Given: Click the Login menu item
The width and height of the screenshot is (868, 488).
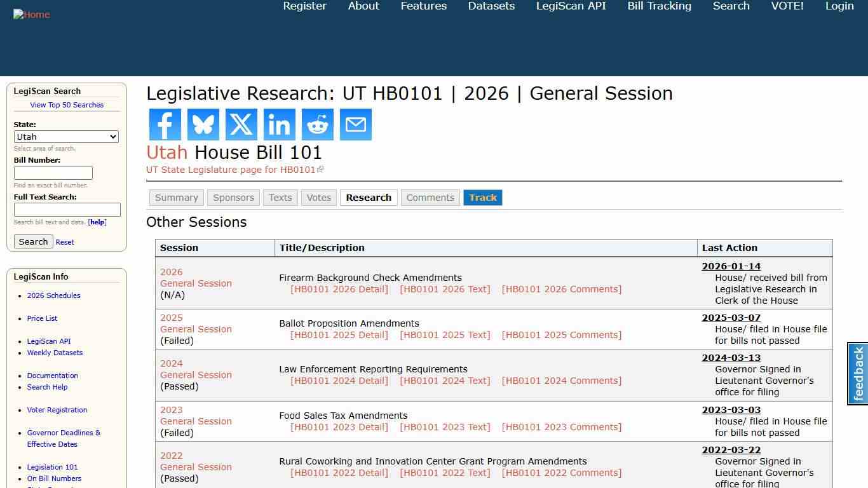Looking at the screenshot, I should coord(839,6).
